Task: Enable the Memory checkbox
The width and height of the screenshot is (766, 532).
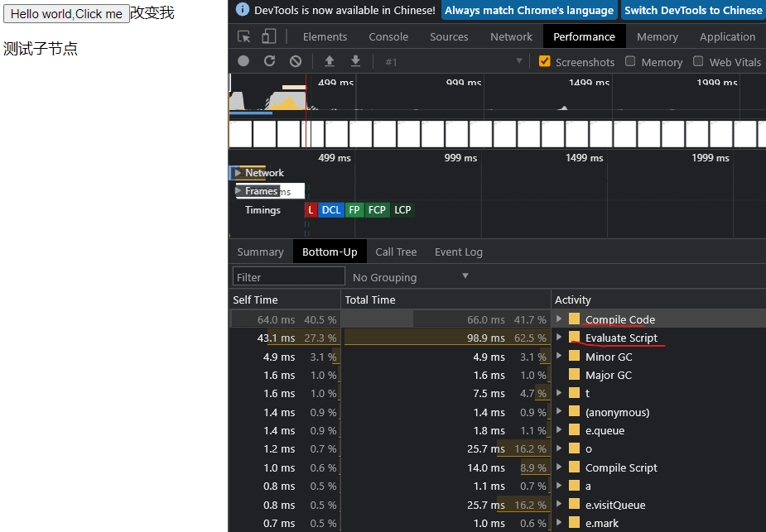Action: (x=630, y=61)
